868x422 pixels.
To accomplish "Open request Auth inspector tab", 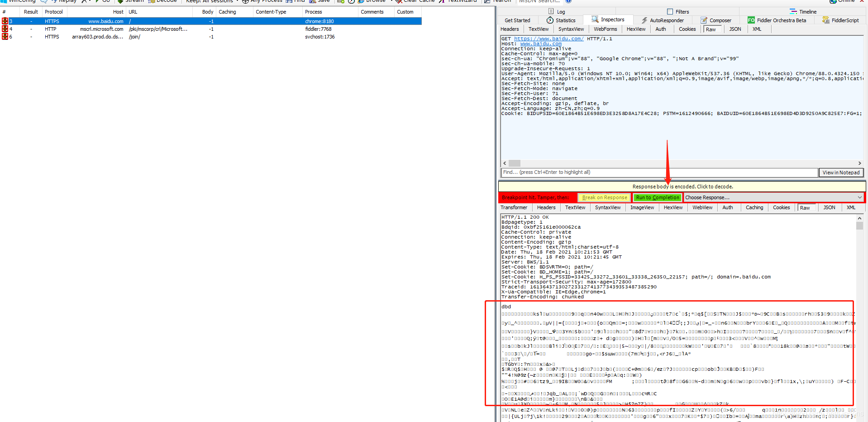I will [661, 29].
